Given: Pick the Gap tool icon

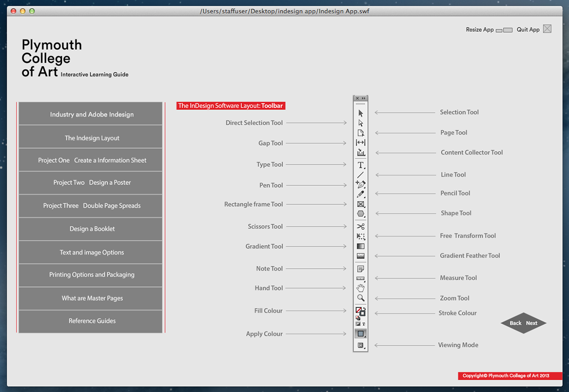Looking at the screenshot, I should (361, 143).
